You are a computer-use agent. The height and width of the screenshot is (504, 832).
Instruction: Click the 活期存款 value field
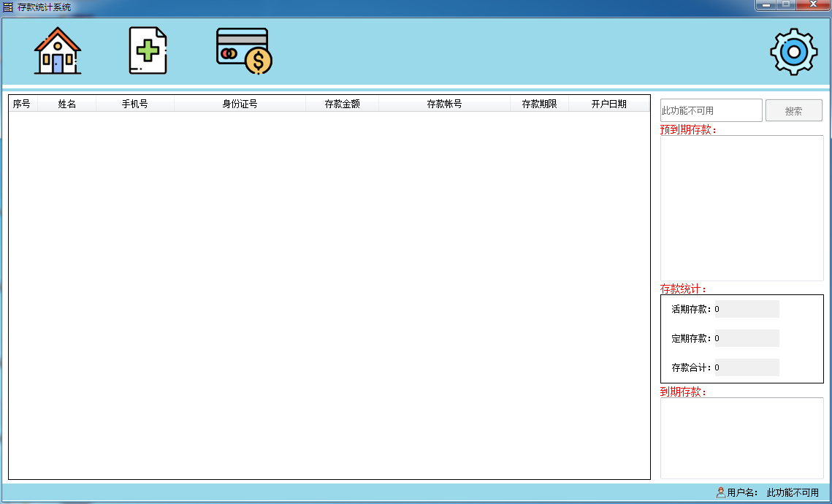[747, 309]
